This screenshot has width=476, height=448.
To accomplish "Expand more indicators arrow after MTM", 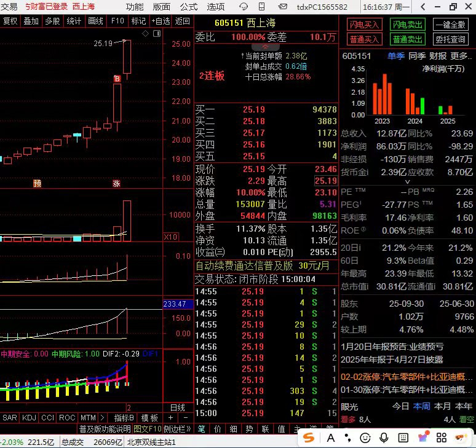I will pos(102,418).
